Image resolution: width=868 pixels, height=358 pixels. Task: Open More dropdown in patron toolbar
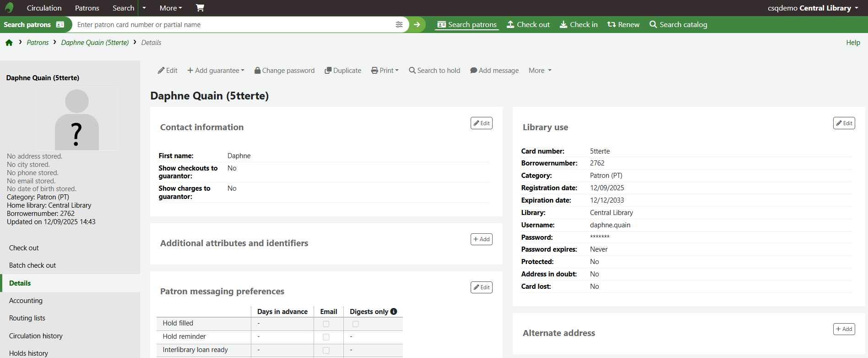coord(540,71)
